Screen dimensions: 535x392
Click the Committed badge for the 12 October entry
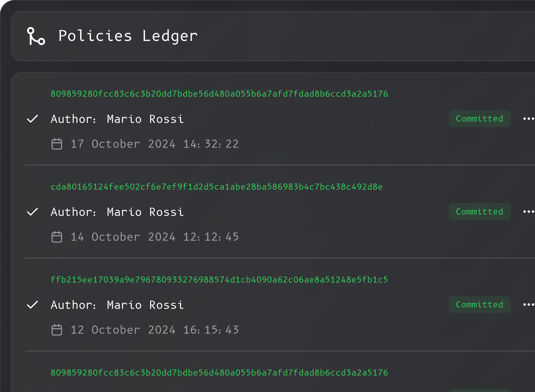pyautogui.click(x=480, y=304)
